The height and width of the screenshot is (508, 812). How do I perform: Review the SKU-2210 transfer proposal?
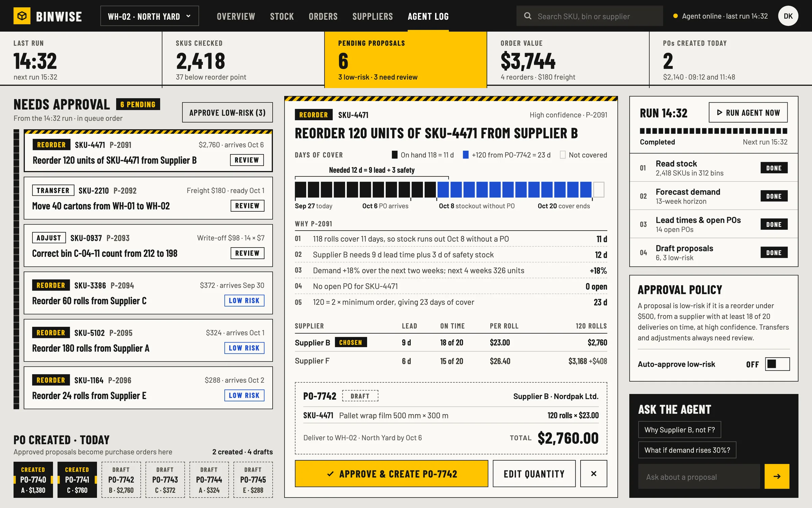[247, 206]
